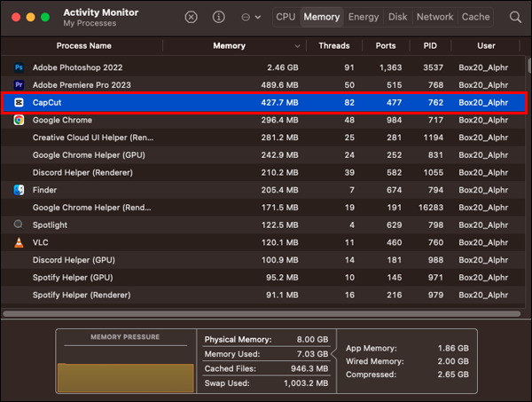The image size is (532, 402).
Task: Click the VLC cone icon
Action: coord(19,242)
